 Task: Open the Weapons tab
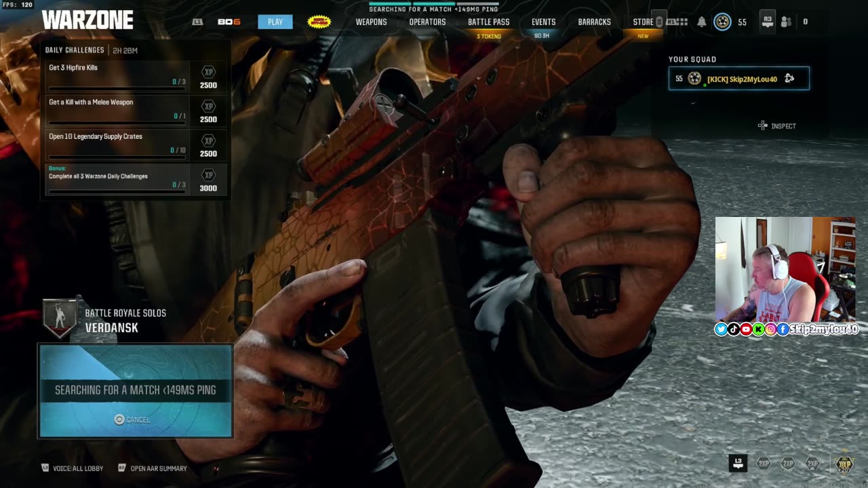tap(372, 22)
